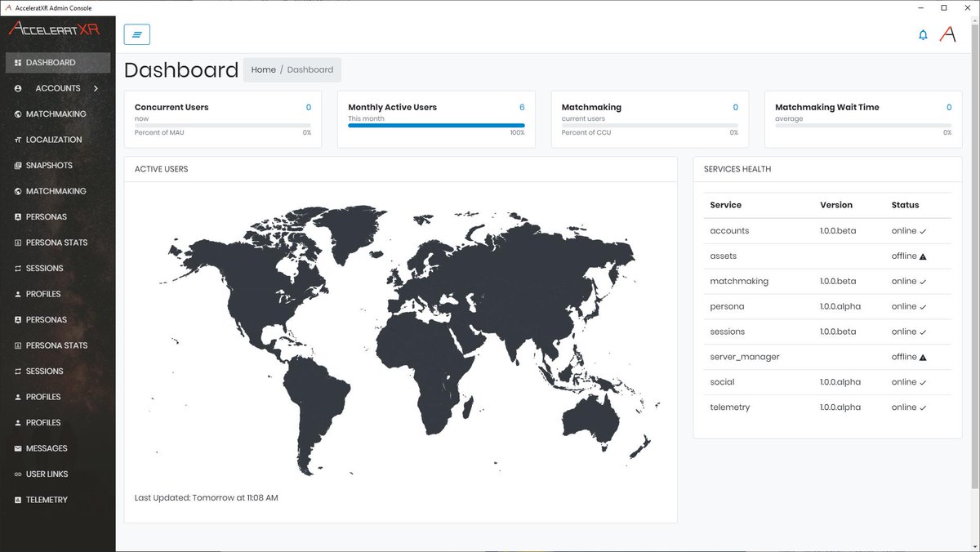Click the Monthly Active Users value 6
Image resolution: width=980 pixels, height=552 pixels.
(x=522, y=107)
